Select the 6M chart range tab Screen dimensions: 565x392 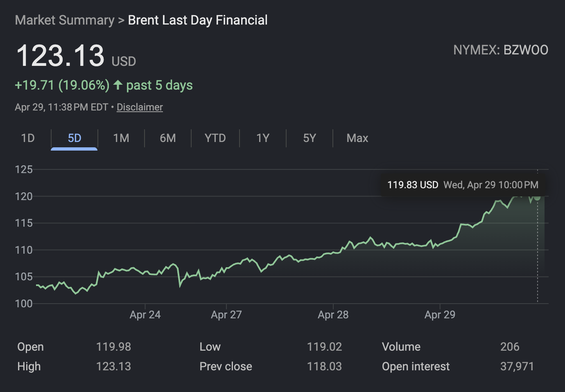(168, 138)
